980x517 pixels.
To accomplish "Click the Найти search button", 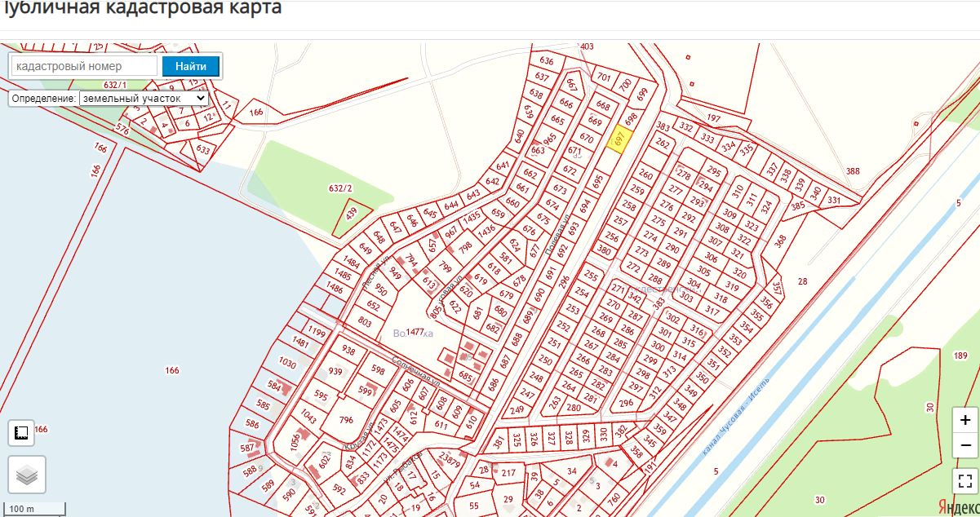I will [191, 66].
